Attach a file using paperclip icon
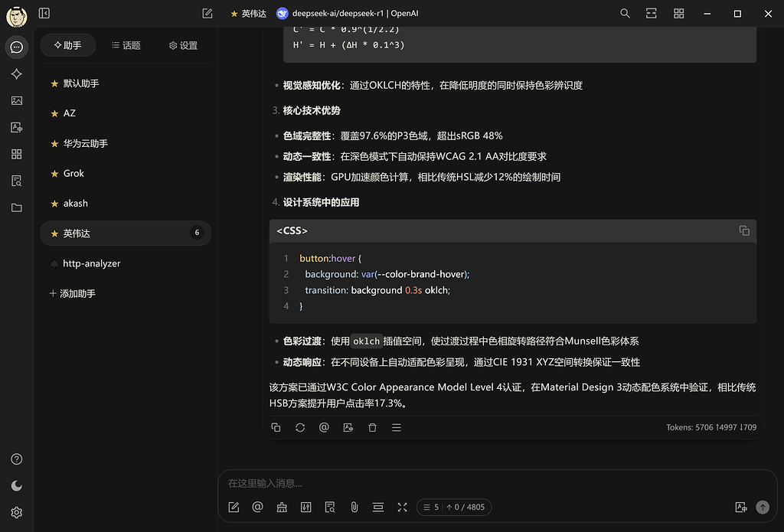The width and height of the screenshot is (784, 532). [x=354, y=507]
